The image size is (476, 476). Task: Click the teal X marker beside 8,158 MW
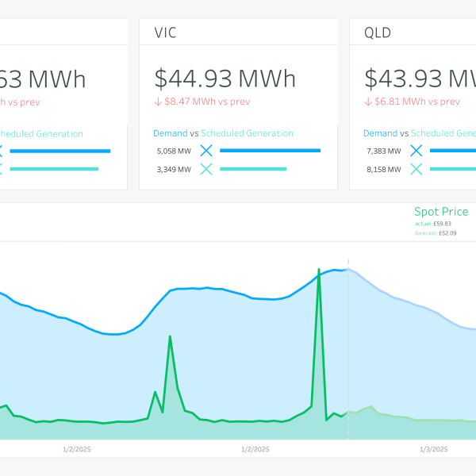click(416, 169)
